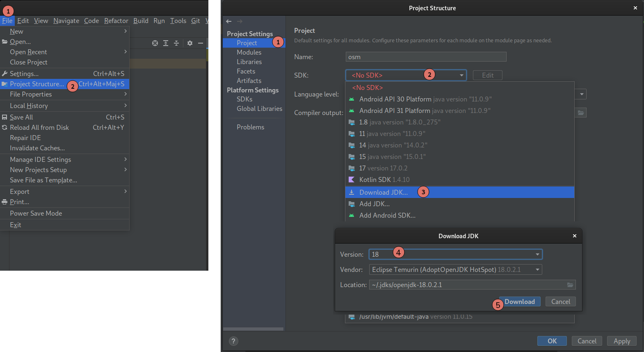Expand the New Projects Setup submenu
644x352 pixels.
(x=65, y=170)
